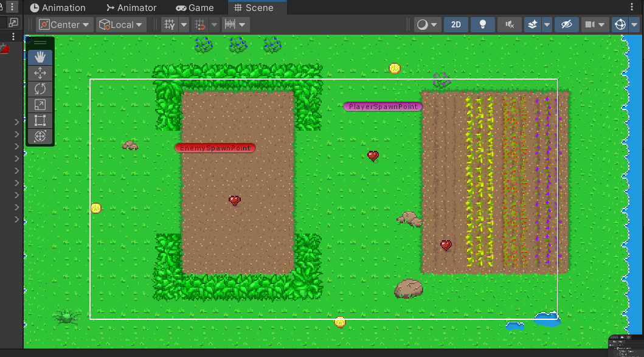Grab the Tools overlay drag handle
644x357 pixels.
(40, 43)
